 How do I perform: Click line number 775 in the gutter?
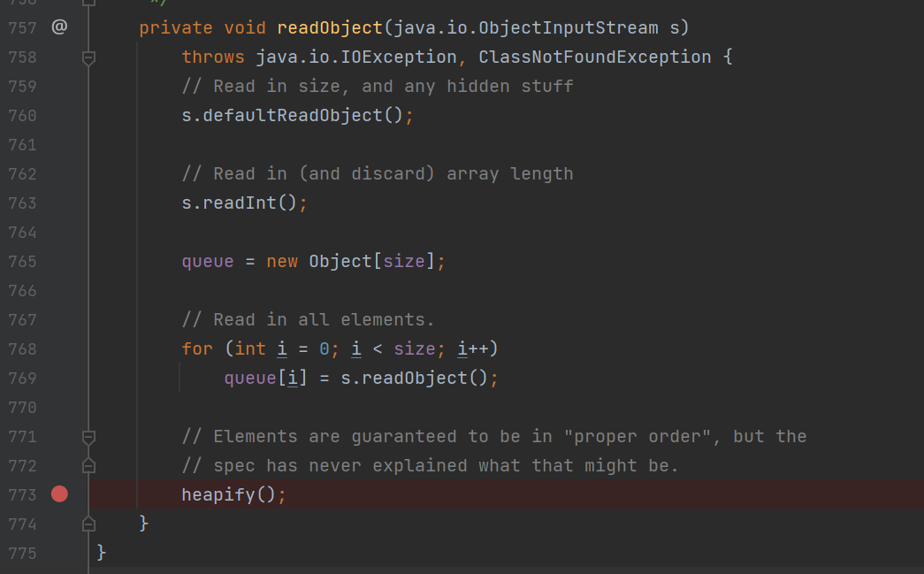22,554
